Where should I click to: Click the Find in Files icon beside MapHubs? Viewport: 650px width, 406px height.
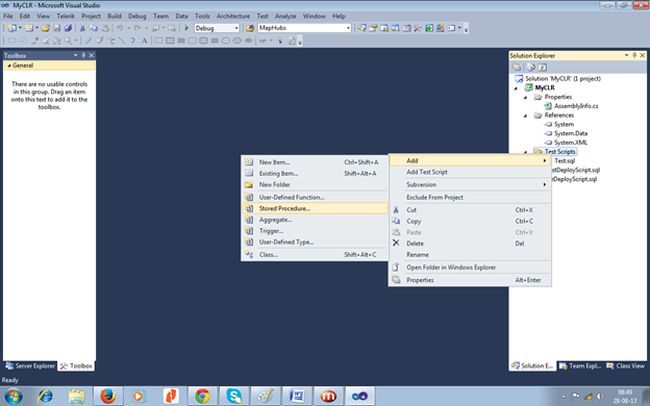point(250,28)
